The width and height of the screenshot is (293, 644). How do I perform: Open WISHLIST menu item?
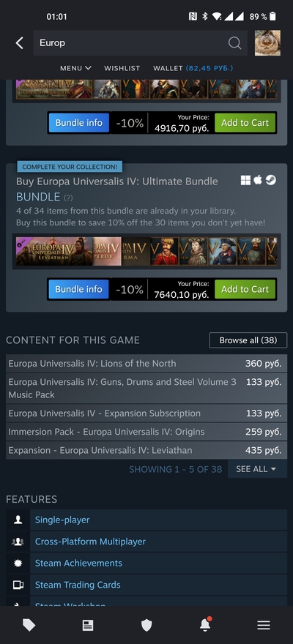coord(122,68)
